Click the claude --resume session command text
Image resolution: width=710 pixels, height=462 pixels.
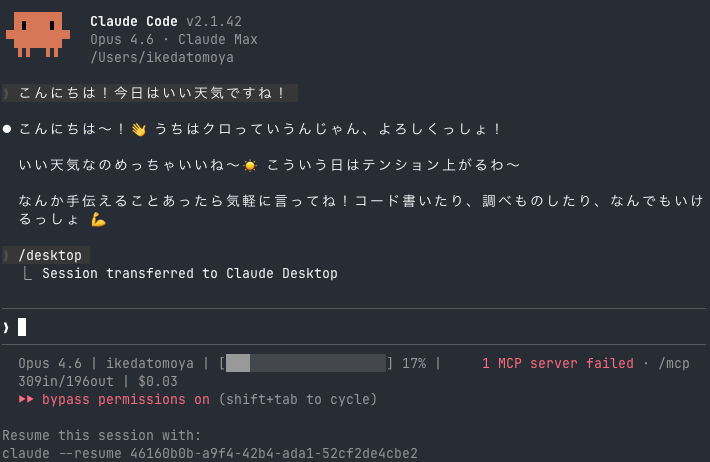click(210, 453)
